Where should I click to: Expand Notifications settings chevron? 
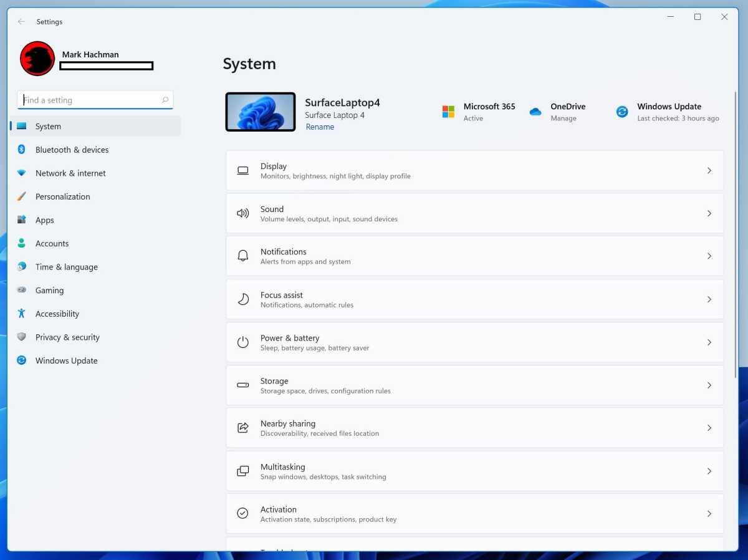pyautogui.click(x=709, y=256)
